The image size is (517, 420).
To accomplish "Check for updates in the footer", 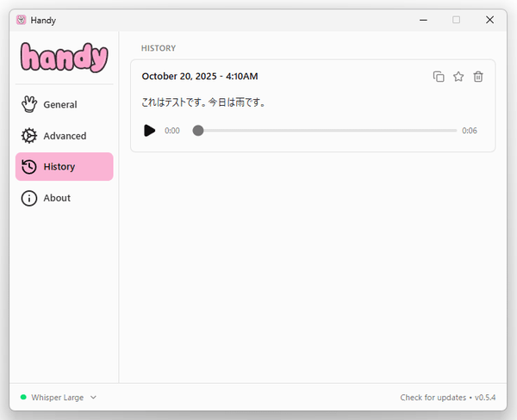I will 433,398.
